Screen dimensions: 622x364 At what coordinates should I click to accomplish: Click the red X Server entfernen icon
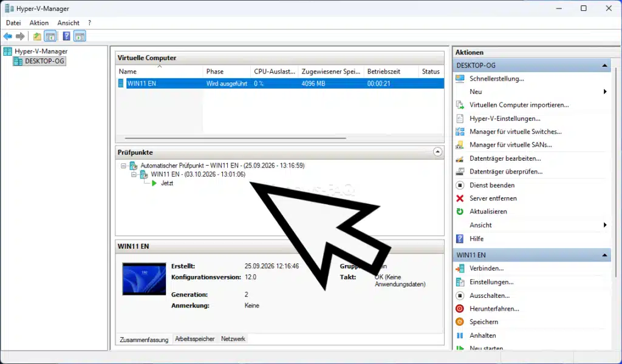[x=460, y=198]
